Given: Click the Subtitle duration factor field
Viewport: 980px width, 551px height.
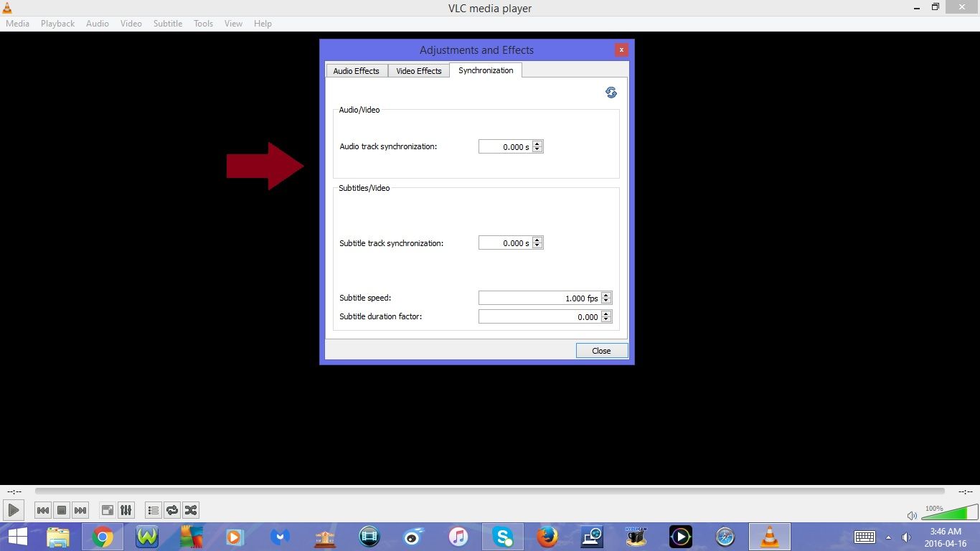Looking at the screenshot, I should click(x=538, y=316).
